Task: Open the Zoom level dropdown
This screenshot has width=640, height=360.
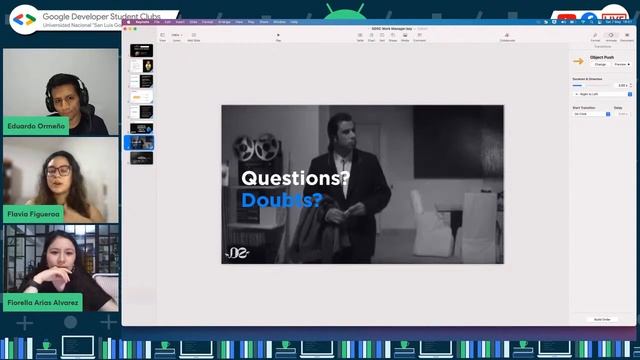Action: pyautogui.click(x=176, y=37)
